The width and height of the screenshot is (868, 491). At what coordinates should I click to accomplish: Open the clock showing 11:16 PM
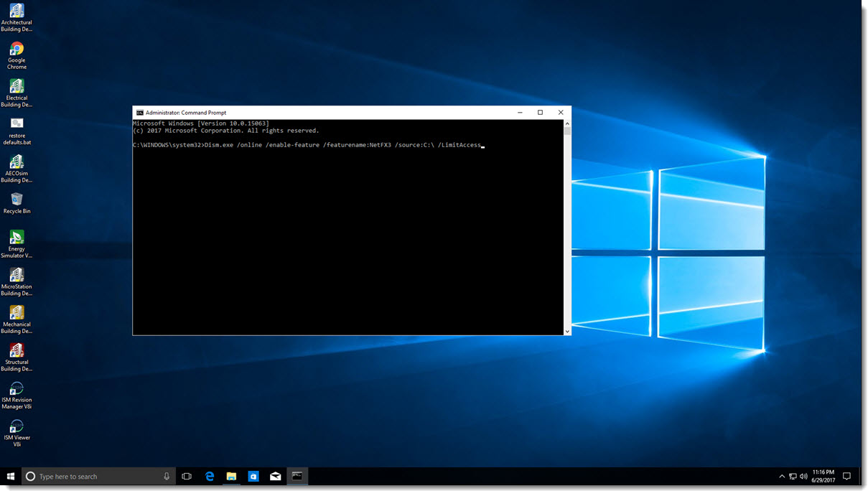click(x=823, y=476)
